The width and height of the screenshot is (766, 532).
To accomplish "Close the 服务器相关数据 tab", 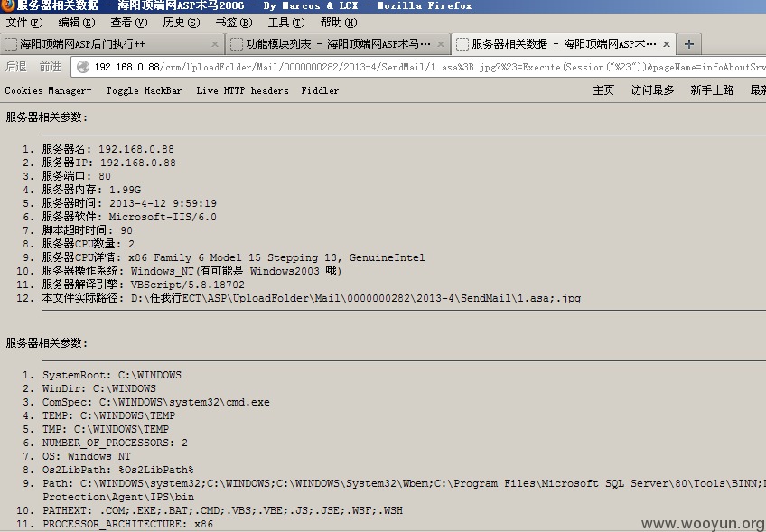I will 667,44.
